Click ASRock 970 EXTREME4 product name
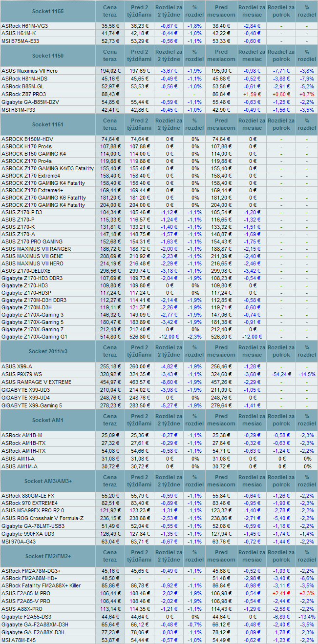This screenshot has height=644, width=318. tap(29, 503)
